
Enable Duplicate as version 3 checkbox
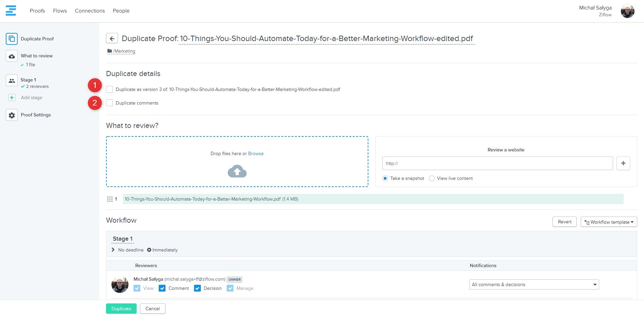(109, 89)
